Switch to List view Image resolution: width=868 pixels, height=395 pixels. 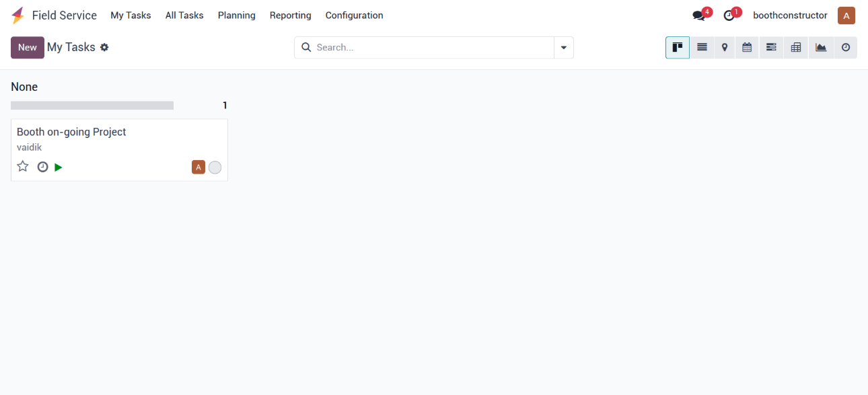click(702, 48)
